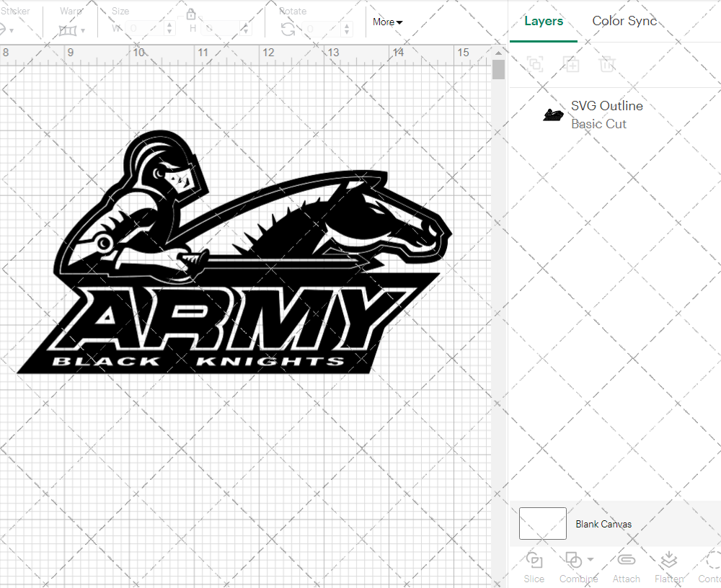Click the scissors cut icon on SVG Outline layer
The width and height of the screenshot is (721, 588).
tap(553, 114)
